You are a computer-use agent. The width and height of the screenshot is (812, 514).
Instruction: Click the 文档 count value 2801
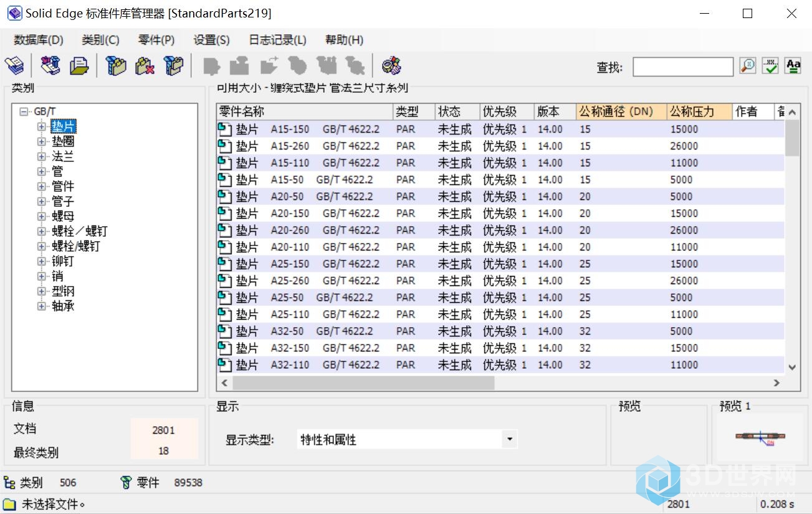pos(163,430)
